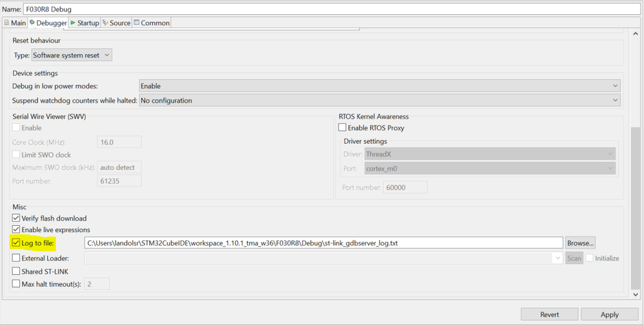Click the Common tab icon

pos(136,23)
